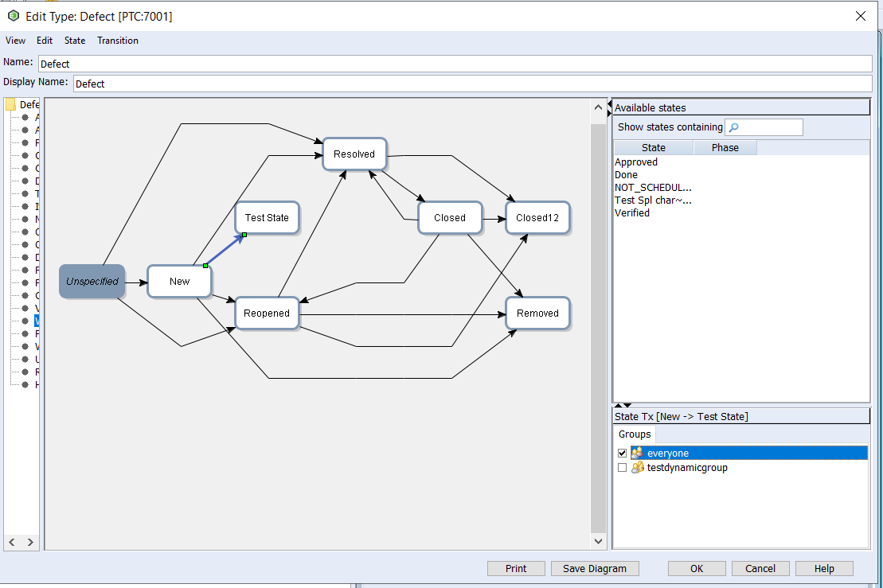Click the search magnifier icon in states filter
Viewport: 883px width, 588px height.
733,127
